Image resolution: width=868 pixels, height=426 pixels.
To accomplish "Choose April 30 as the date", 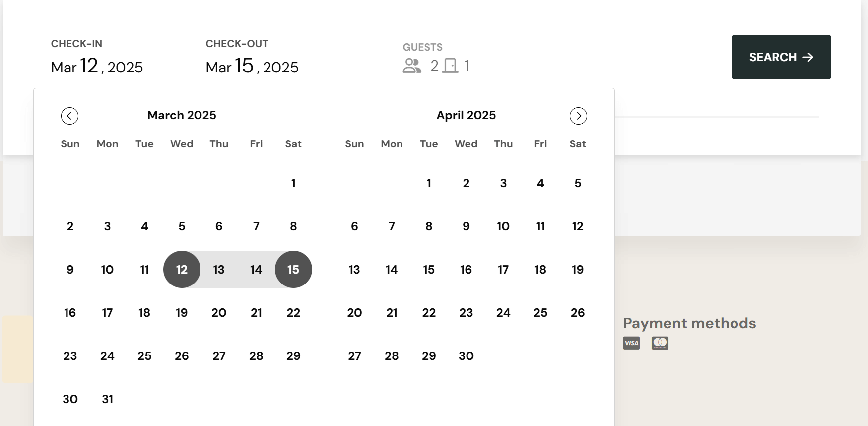I will (x=466, y=356).
